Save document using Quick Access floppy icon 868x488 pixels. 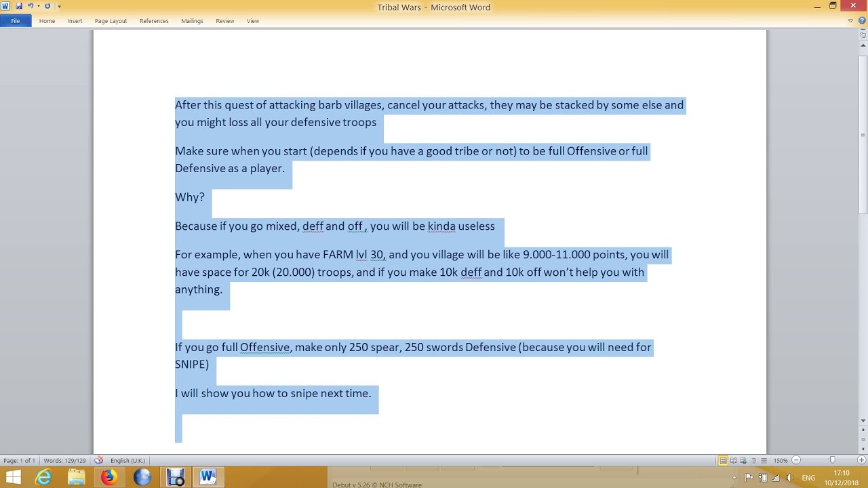point(19,6)
